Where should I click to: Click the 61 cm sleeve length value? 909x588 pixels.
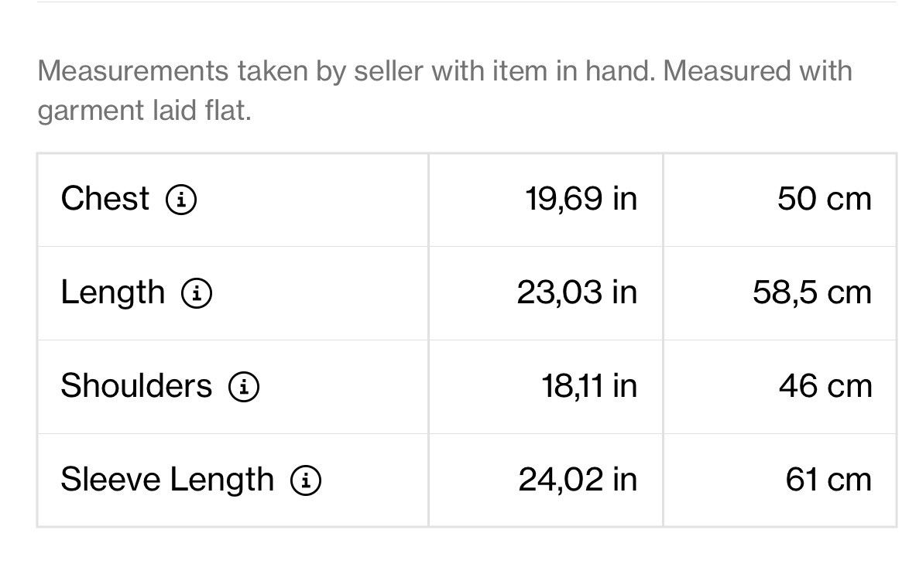[x=828, y=480]
